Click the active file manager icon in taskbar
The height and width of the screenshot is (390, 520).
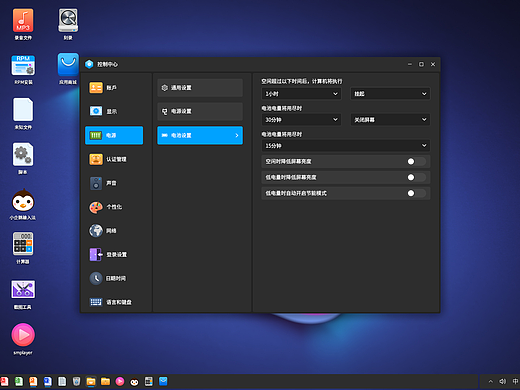(91, 381)
